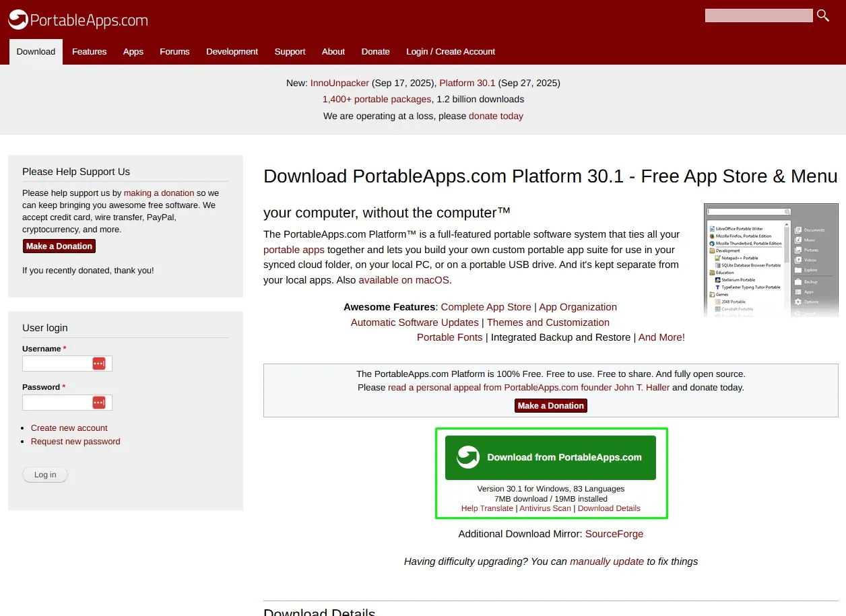
Task: Click password manager icon in Password field
Action: pos(99,403)
